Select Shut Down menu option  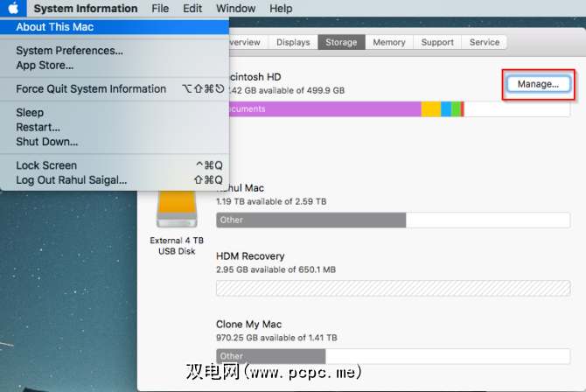tap(47, 141)
